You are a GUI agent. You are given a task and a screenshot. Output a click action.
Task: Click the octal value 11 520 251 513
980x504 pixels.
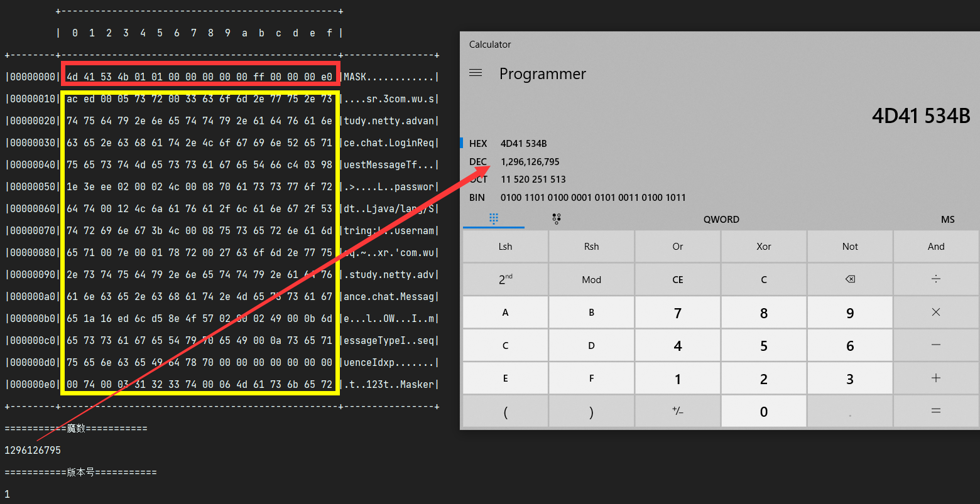click(533, 180)
